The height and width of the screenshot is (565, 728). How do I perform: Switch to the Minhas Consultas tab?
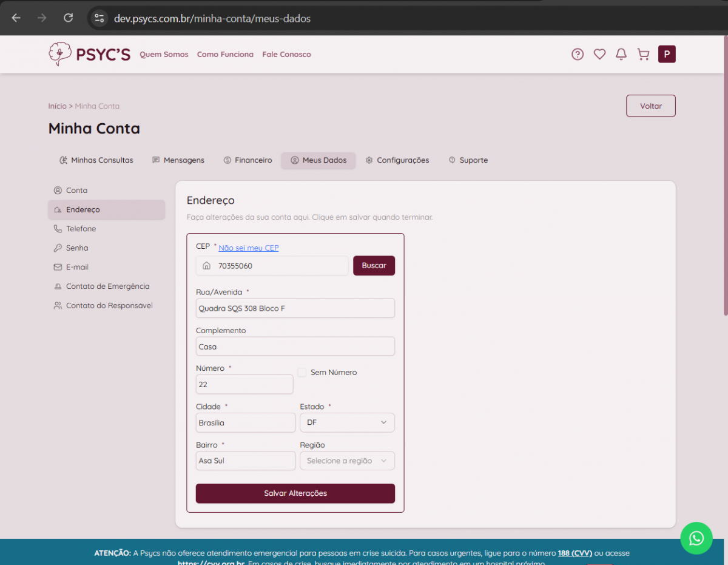[96, 160]
